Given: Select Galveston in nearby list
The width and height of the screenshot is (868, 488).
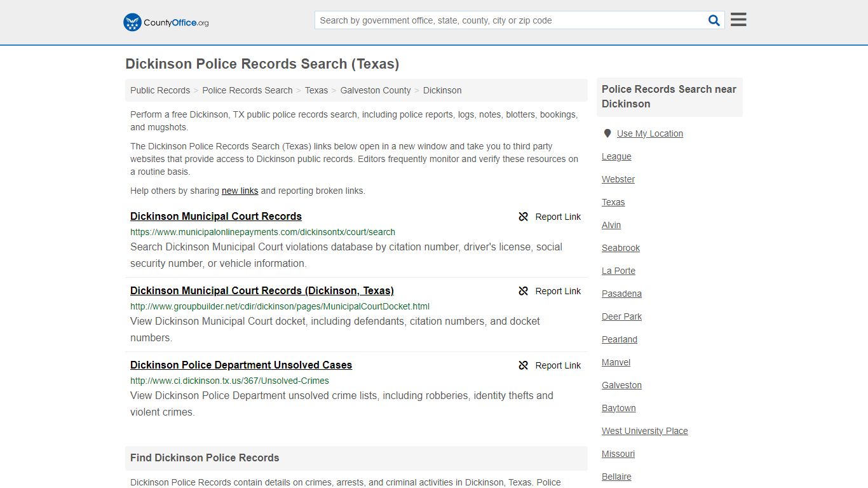Looking at the screenshot, I should [621, 385].
